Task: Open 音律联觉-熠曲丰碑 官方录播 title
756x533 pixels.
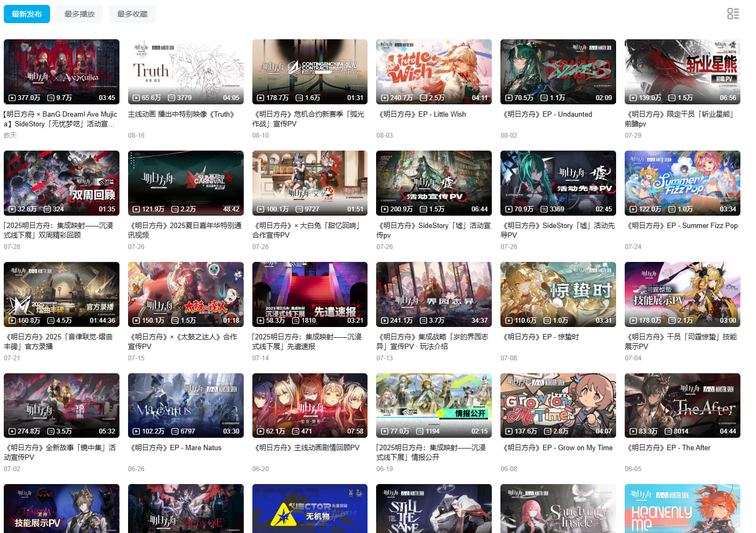Action: point(59,342)
